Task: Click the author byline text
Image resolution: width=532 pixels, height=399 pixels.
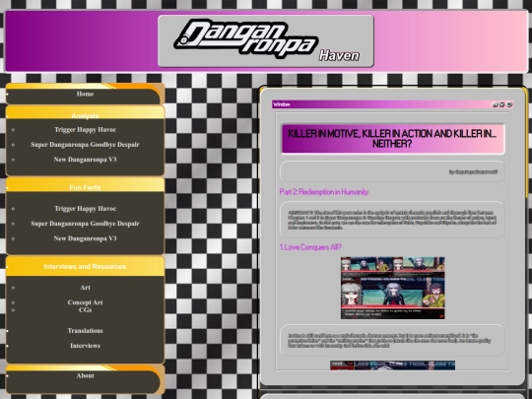Action: pyautogui.click(x=473, y=172)
